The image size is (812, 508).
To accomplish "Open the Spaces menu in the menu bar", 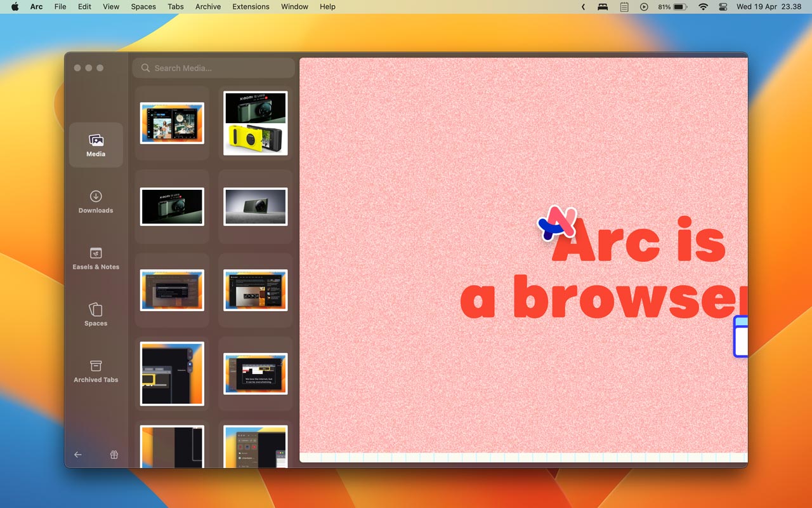I will point(143,7).
